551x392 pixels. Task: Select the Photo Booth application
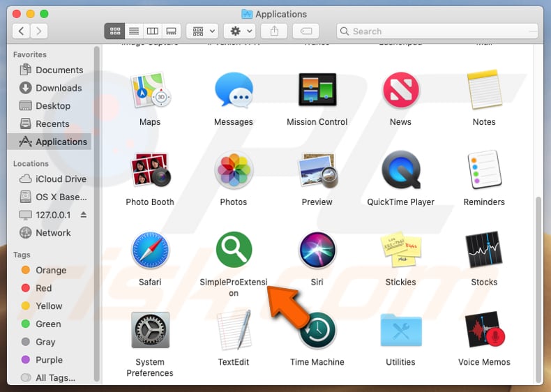click(150, 169)
